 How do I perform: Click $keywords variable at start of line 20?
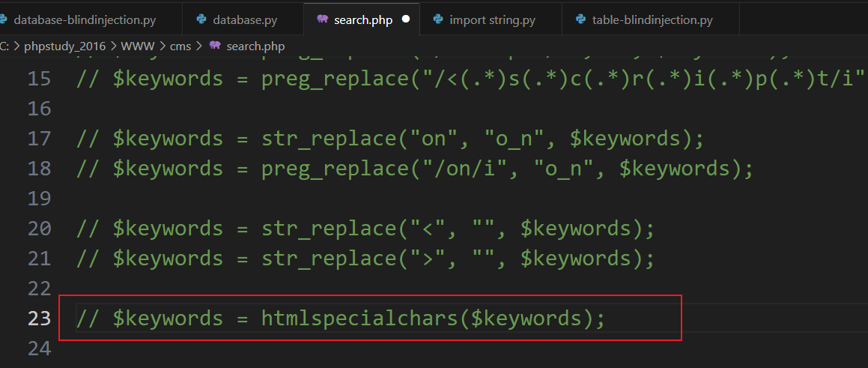click(168, 229)
